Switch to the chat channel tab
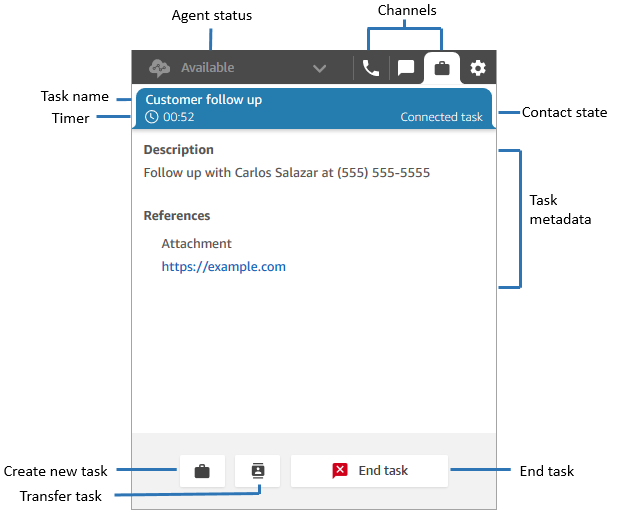This screenshot has width=618, height=521. (x=406, y=68)
